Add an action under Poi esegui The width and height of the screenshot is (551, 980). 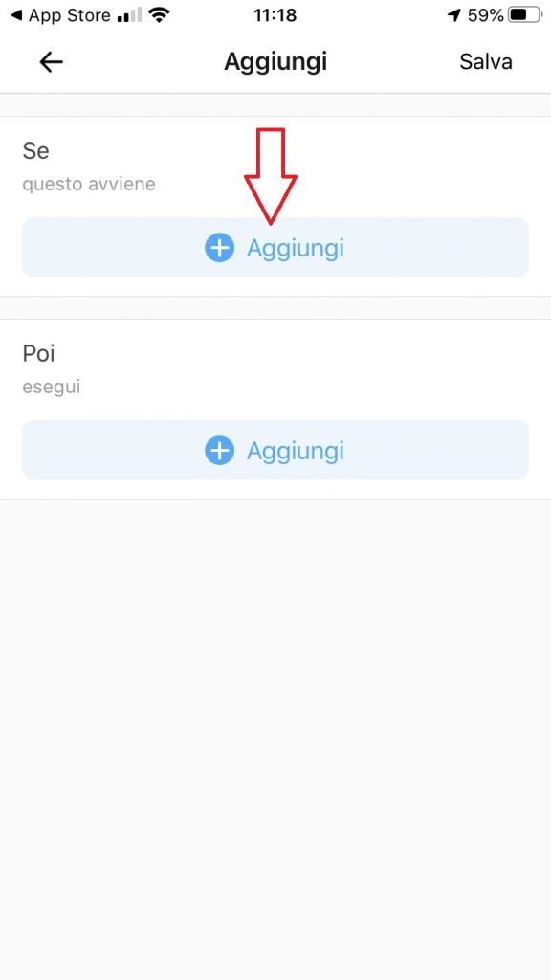coord(275,450)
